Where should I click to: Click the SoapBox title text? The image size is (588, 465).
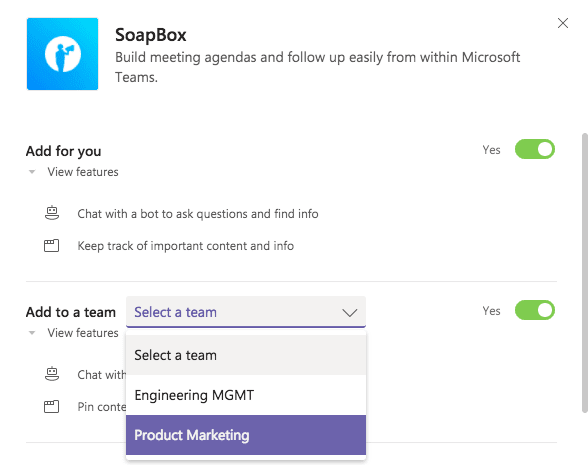point(151,35)
